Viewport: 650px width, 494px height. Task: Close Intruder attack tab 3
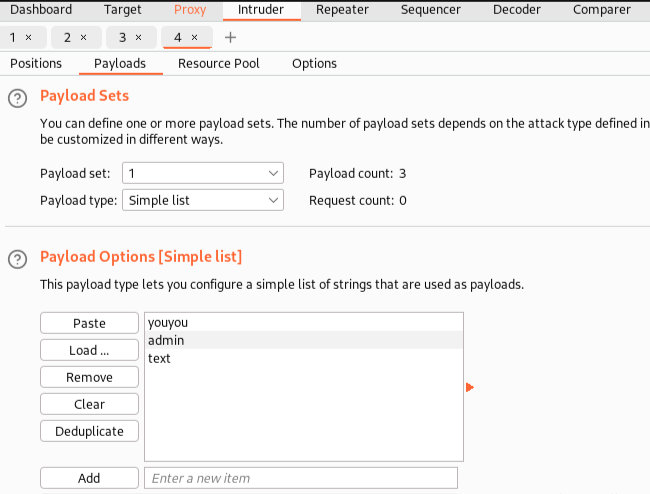coord(138,38)
